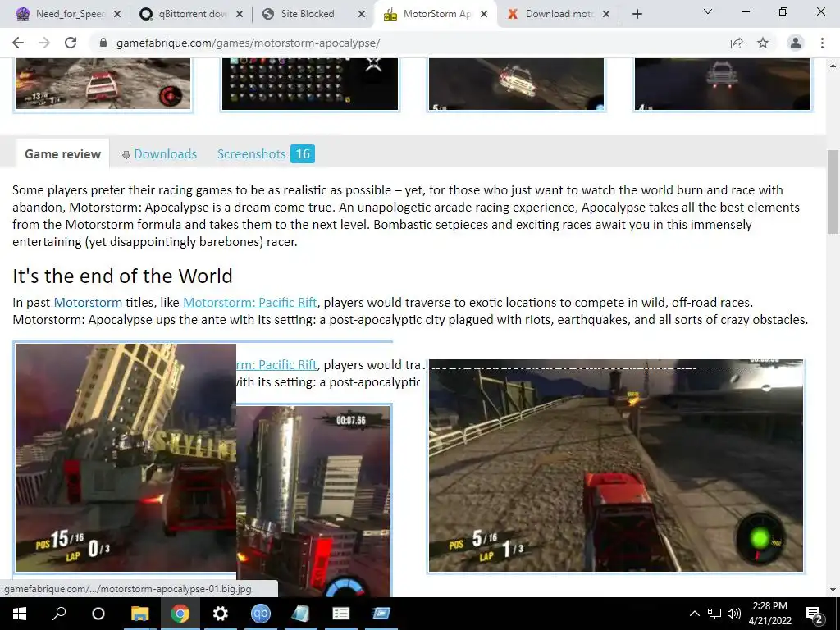Image resolution: width=840 pixels, height=630 pixels.
Task: Share this page via share icon
Action: click(x=737, y=43)
